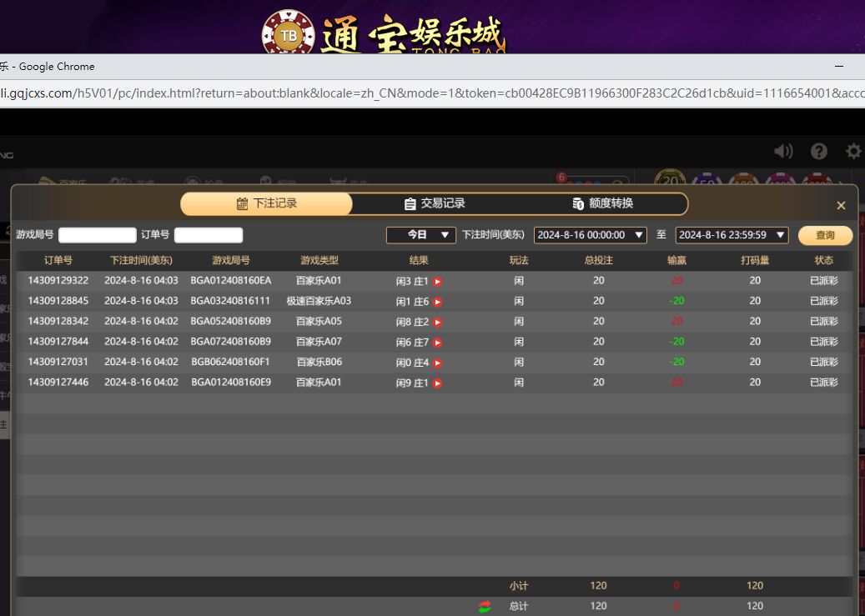Play replay video for result 闲1 庄6
The width and height of the screenshot is (865, 616).
437,302
